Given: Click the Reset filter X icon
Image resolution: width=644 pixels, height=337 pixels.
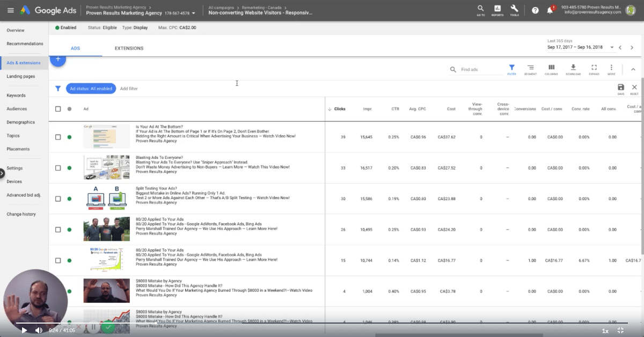Looking at the screenshot, I should [634, 89].
